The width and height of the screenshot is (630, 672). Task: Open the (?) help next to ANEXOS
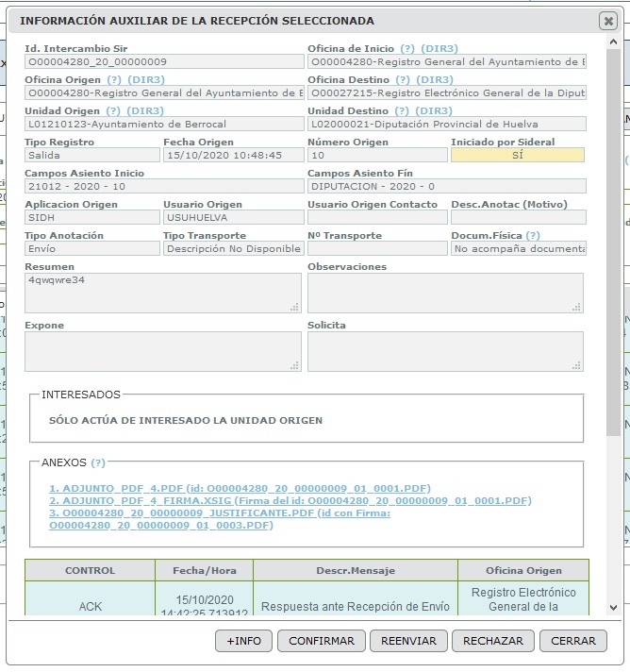pyautogui.click(x=98, y=462)
